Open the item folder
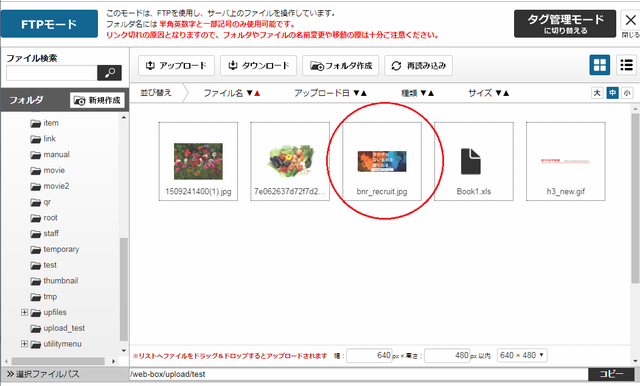Viewport: 640px width, 386px height. click(45, 123)
